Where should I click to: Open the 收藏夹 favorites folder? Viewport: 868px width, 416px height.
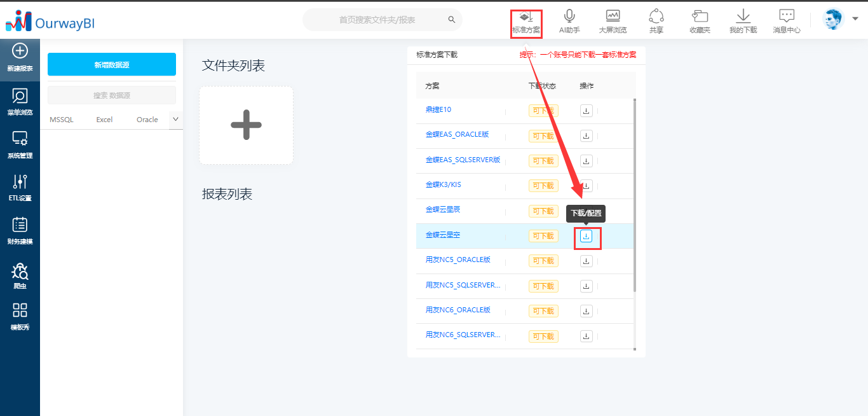pos(700,22)
